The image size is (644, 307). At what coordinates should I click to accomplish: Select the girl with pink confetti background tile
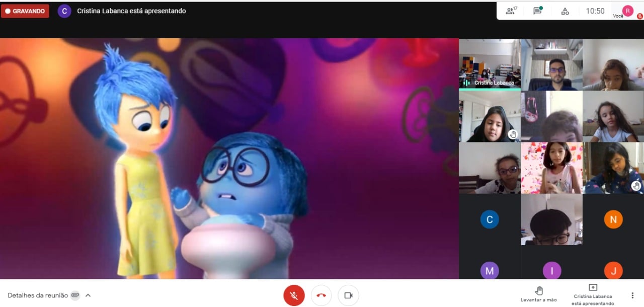pos(552,168)
